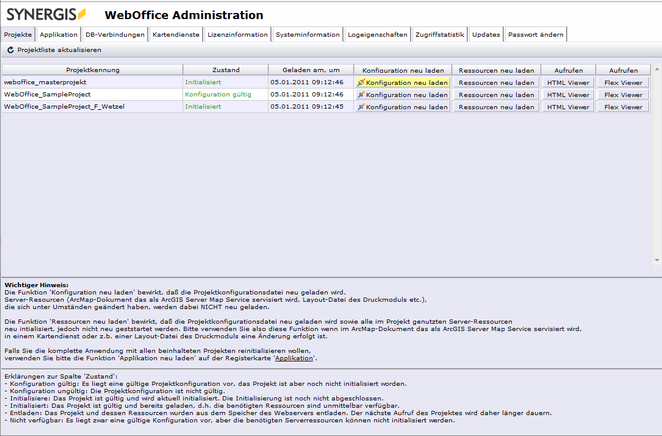Viewport: 662px width, 436px height.
Task: Open the Updates tab
Action: (486, 34)
